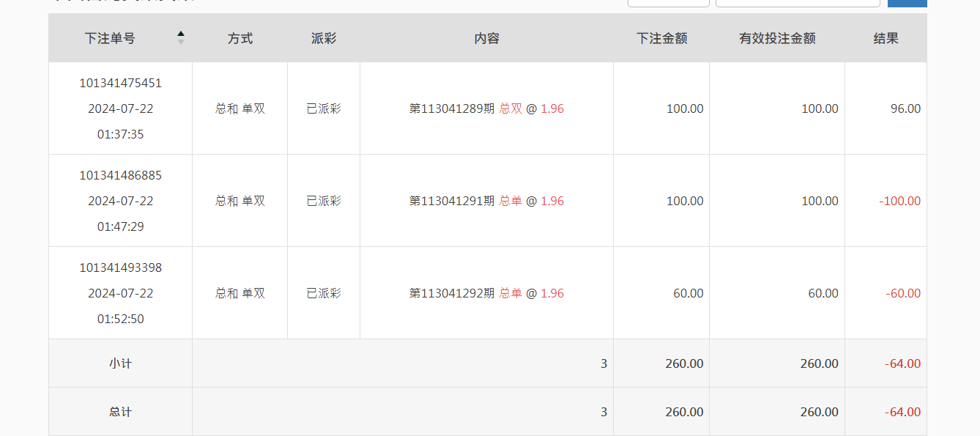The height and width of the screenshot is (436, 980).
Task: Click the 结果 column header
Action: click(x=886, y=39)
